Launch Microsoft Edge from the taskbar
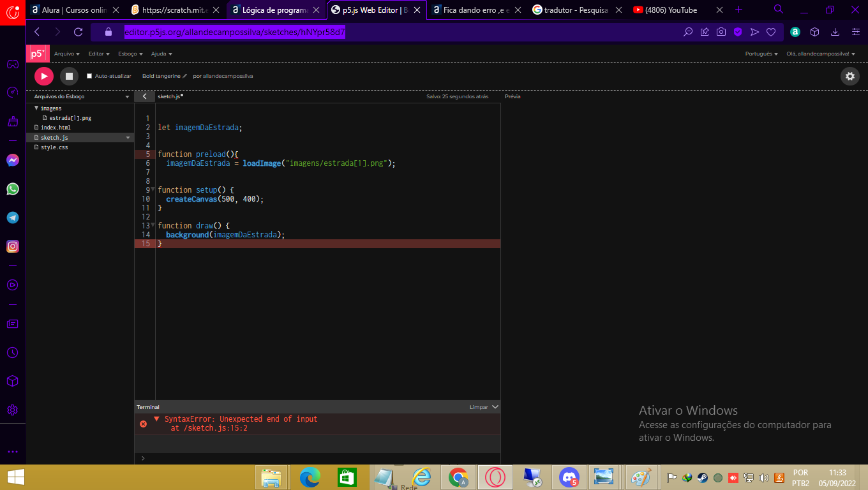Image resolution: width=868 pixels, height=490 pixels. (310, 477)
